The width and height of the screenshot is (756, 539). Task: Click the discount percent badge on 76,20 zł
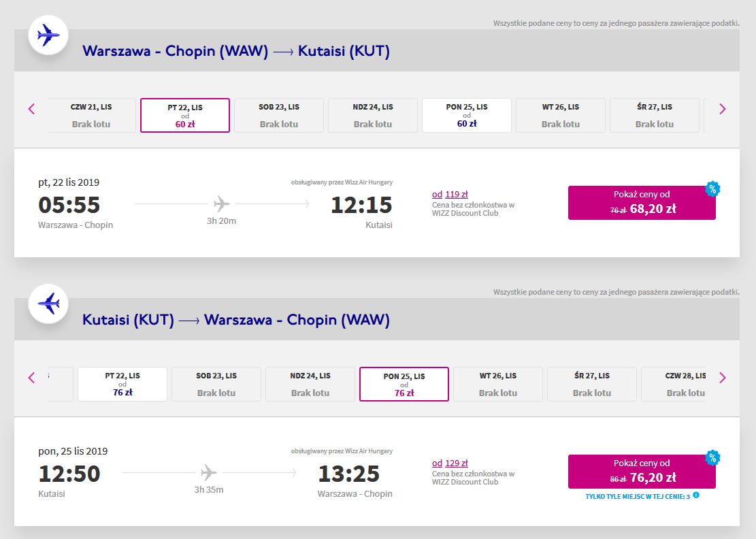(x=712, y=457)
